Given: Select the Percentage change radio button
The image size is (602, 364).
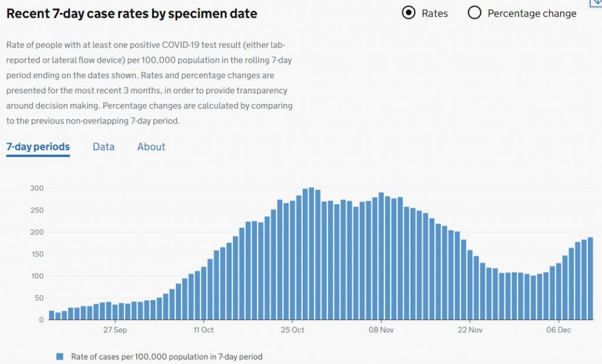Looking at the screenshot, I should tap(474, 13).
